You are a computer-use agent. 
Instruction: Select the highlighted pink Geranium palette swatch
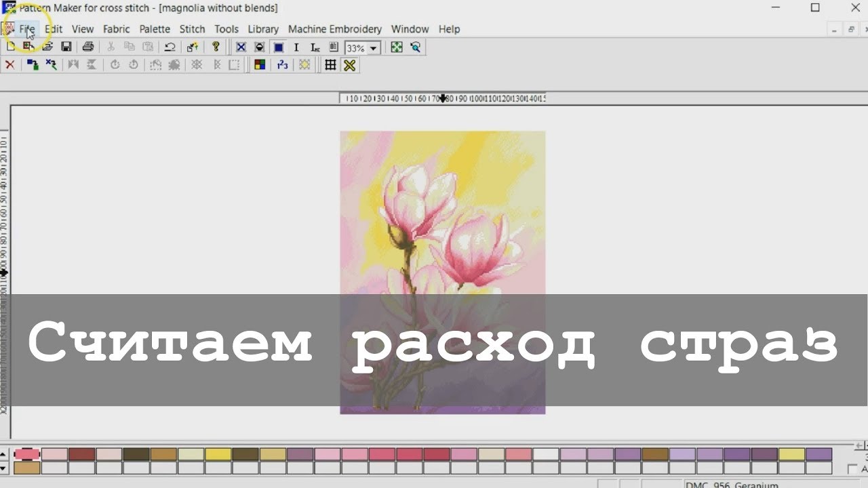coord(26,454)
